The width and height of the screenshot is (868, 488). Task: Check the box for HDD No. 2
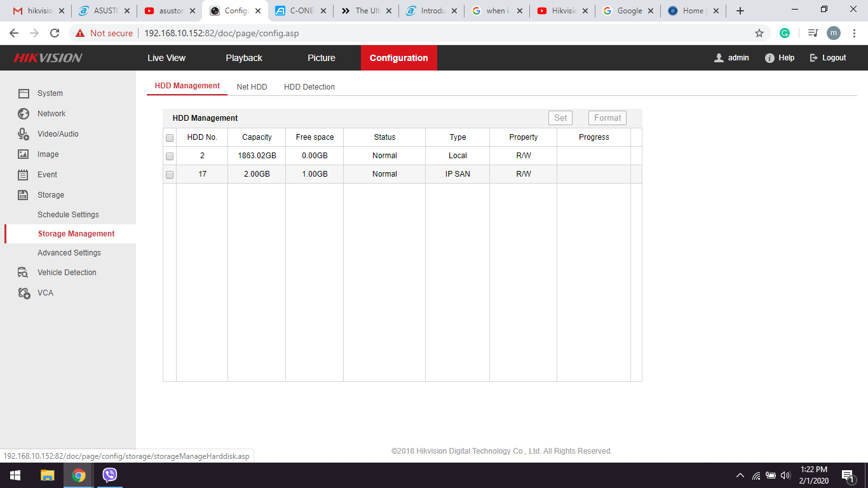coord(170,156)
